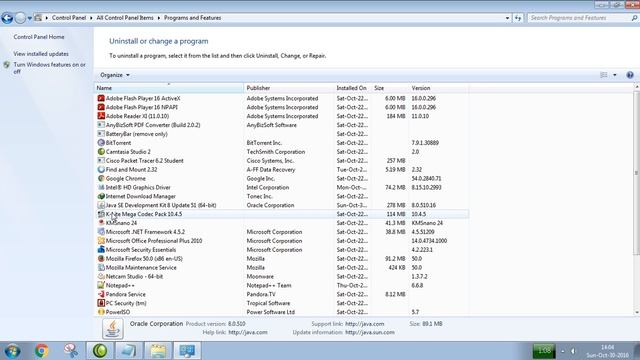
Task: Select the Netcam Studio 64-bit icon
Action: [101, 276]
